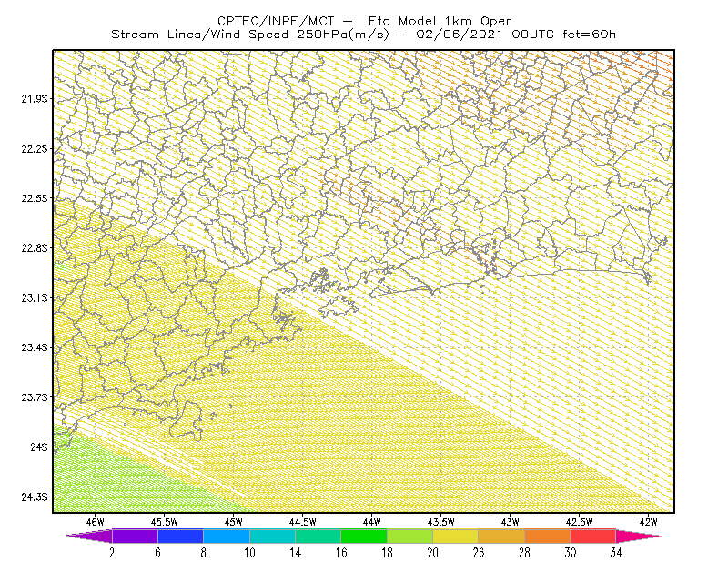Click the dark blue legend swatch
728x562 pixels.
click(180, 536)
